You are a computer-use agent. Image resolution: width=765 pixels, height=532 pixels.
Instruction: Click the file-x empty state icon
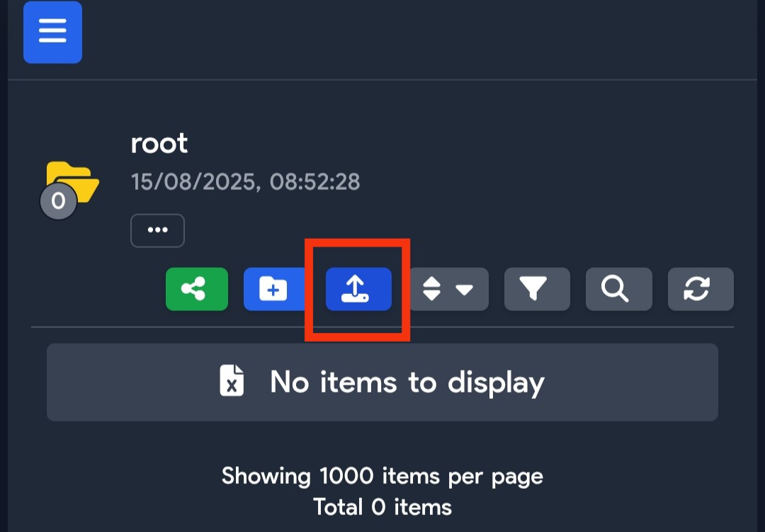pyautogui.click(x=232, y=380)
